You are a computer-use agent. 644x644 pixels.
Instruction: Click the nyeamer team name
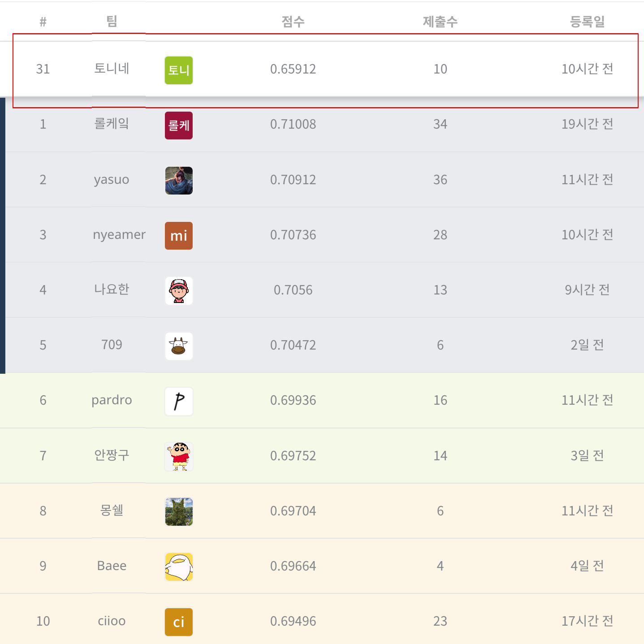[x=119, y=234]
